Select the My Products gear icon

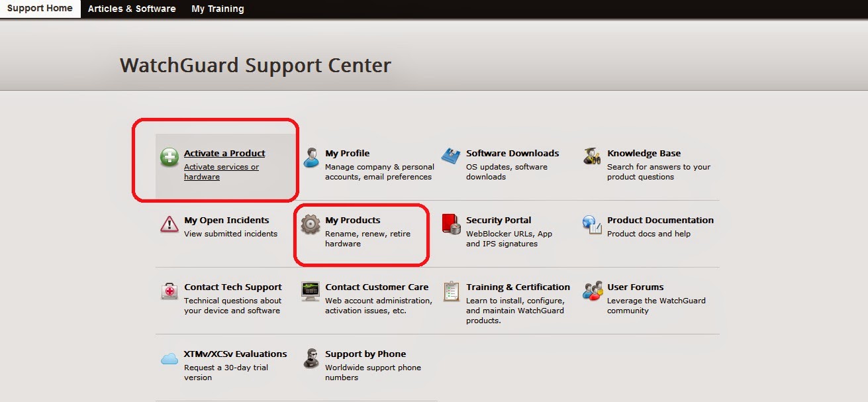(311, 225)
